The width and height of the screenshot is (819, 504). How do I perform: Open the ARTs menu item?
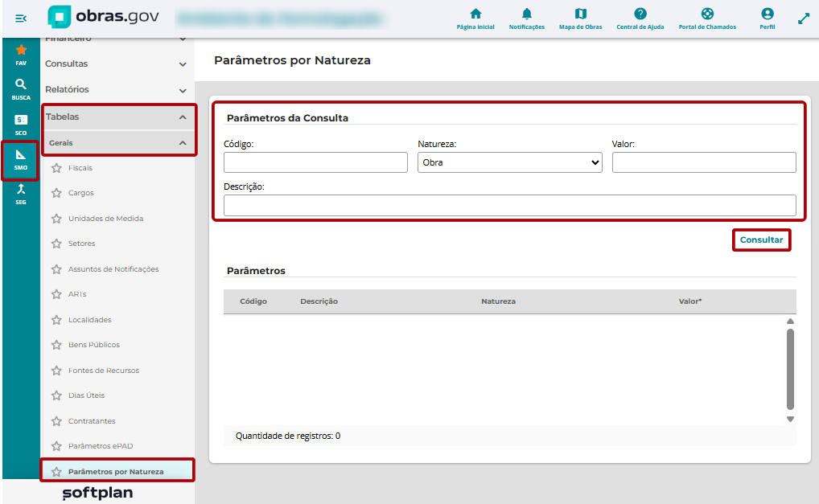pos(77,294)
